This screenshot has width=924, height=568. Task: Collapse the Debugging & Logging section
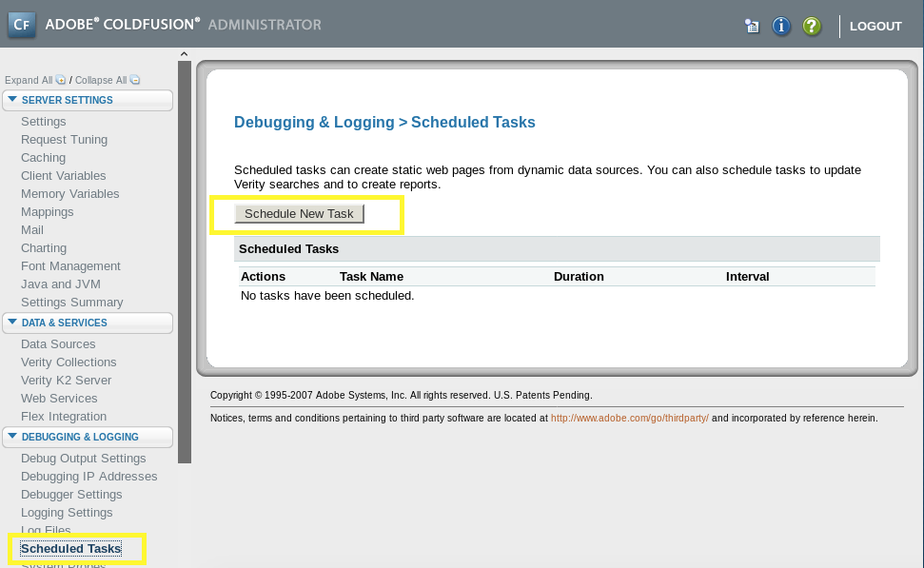point(12,437)
